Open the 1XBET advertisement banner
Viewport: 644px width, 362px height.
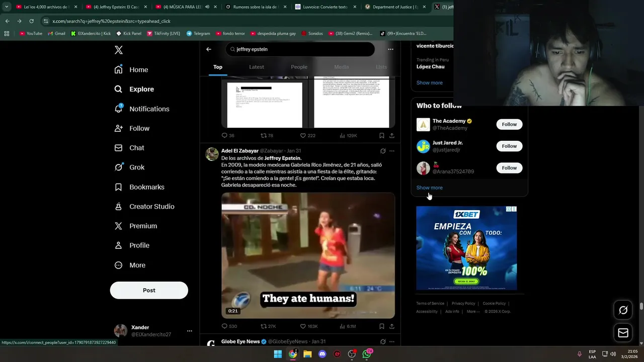[466, 248]
